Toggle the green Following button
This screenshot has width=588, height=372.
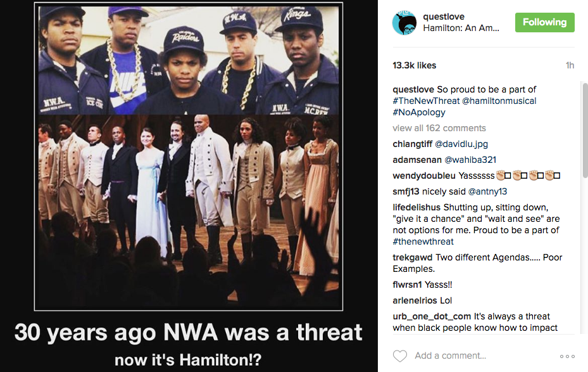(544, 22)
